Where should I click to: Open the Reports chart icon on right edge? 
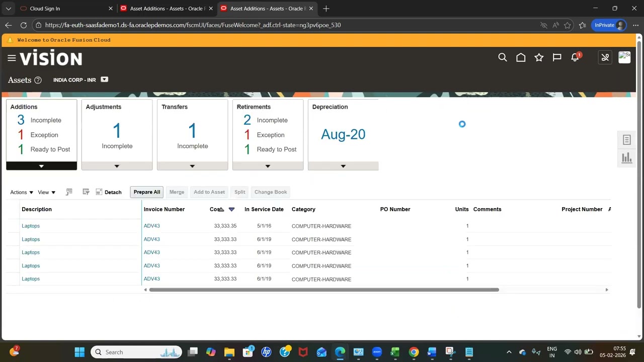[626, 158]
